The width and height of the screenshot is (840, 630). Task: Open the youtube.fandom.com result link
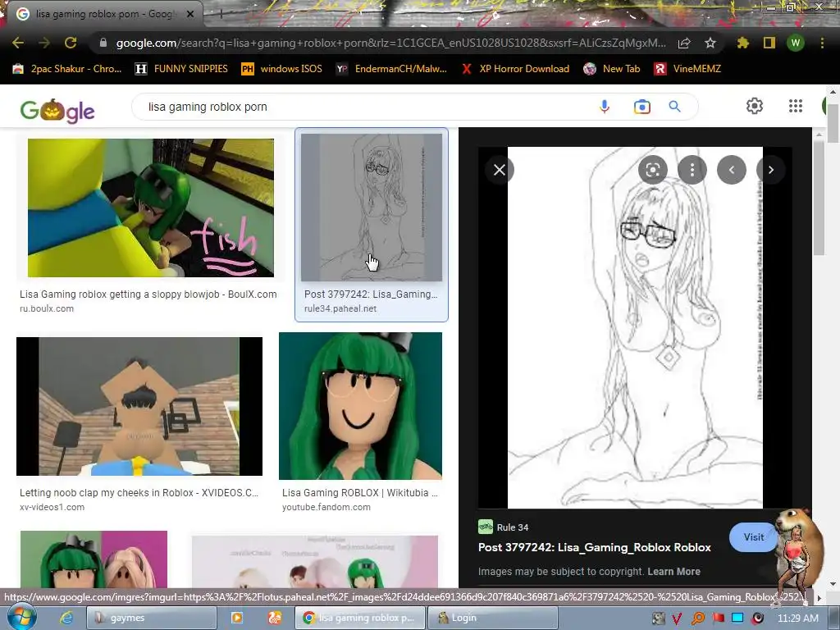pyautogui.click(x=326, y=507)
